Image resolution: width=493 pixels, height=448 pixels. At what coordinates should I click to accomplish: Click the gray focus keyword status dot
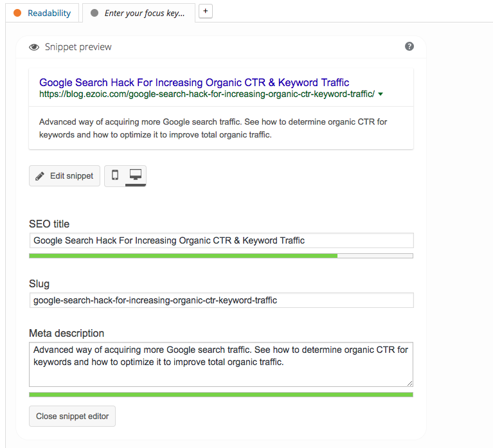pos(94,13)
